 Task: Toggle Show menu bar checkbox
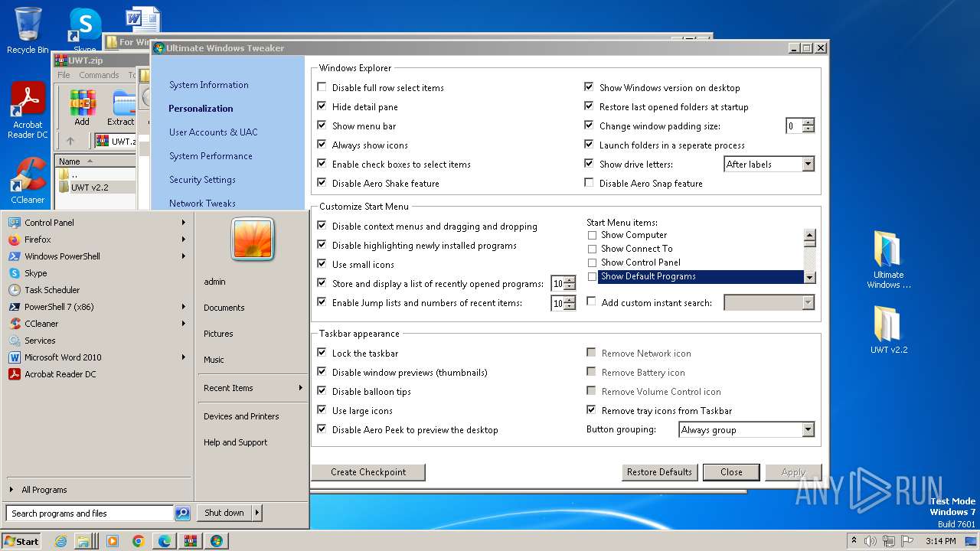[x=322, y=126]
